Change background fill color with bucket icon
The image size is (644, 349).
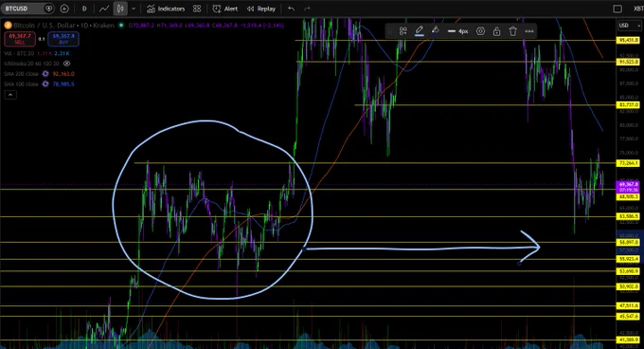(x=435, y=31)
